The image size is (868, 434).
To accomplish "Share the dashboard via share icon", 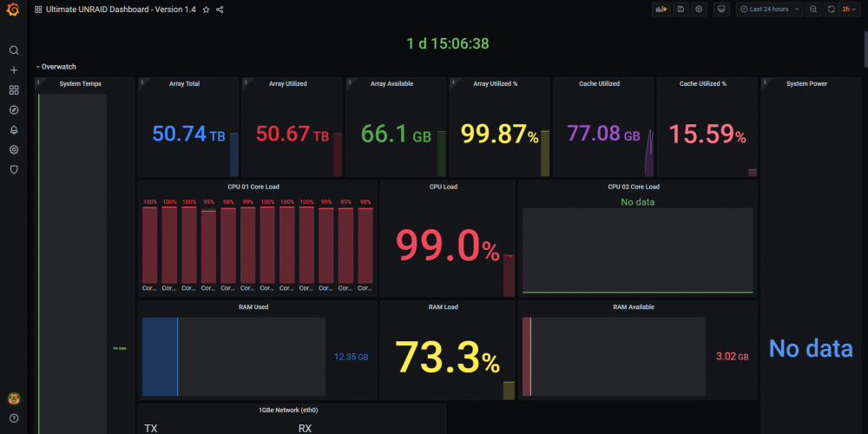I will tap(220, 10).
